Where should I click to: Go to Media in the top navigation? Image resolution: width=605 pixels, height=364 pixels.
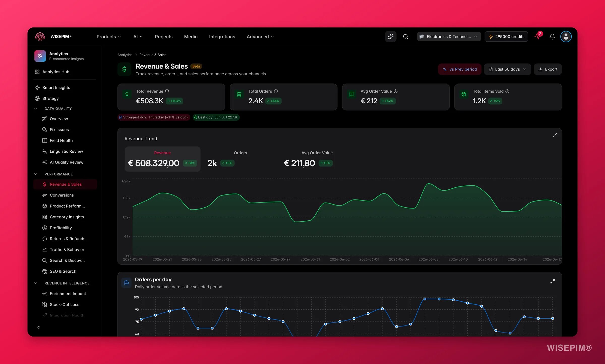[x=191, y=37]
